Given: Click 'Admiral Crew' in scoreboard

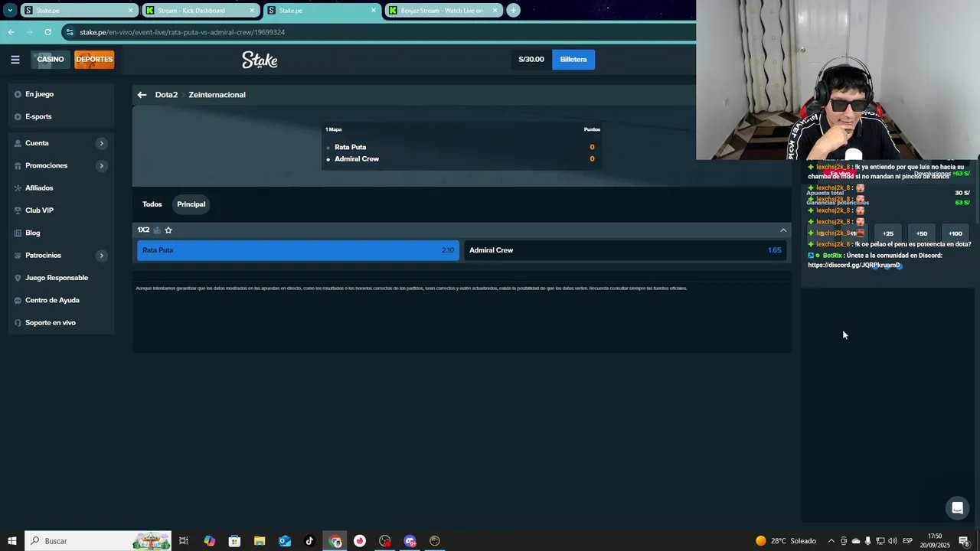Looking at the screenshot, I should pyautogui.click(x=357, y=159).
